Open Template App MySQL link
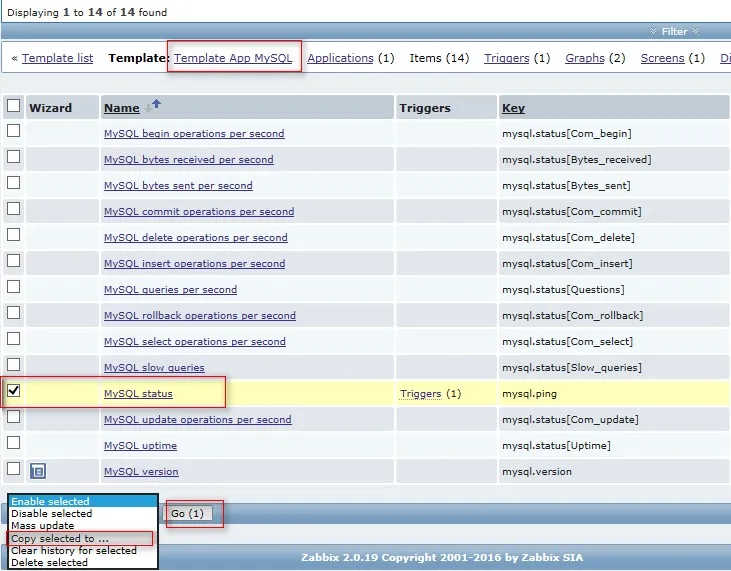The height and width of the screenshot is (571, 731). tap(233, 58)
